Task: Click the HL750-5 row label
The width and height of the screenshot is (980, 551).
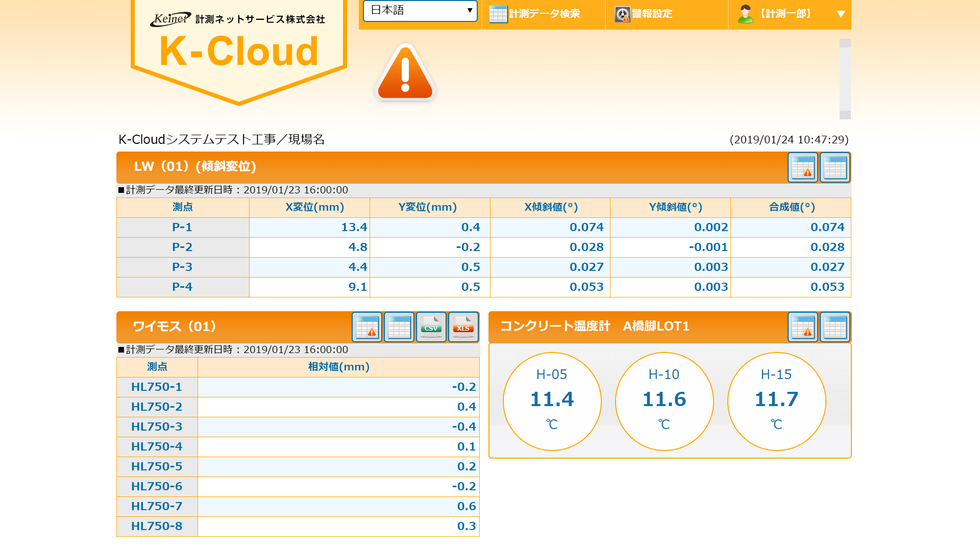Action: tap(157, 467)
